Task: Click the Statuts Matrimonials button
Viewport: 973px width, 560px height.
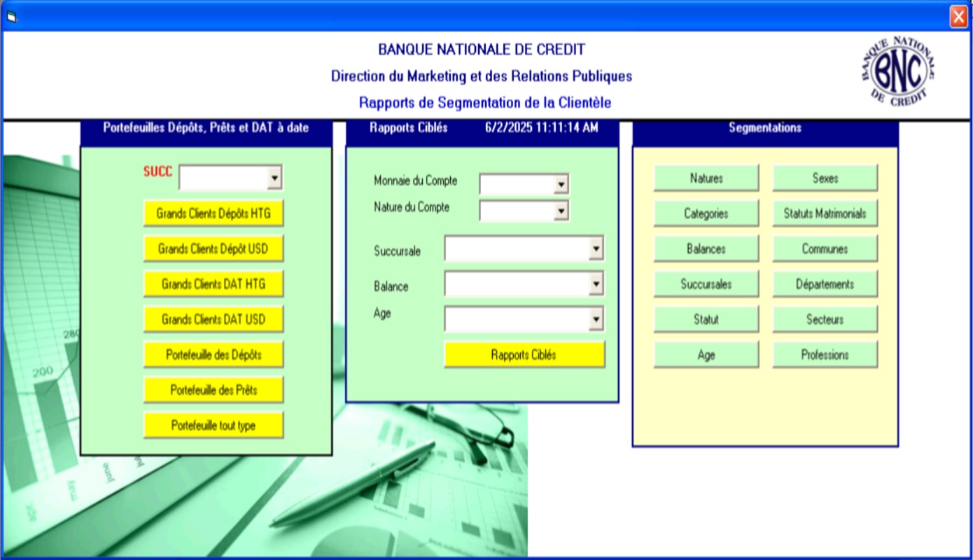Action: click(825, 213)
